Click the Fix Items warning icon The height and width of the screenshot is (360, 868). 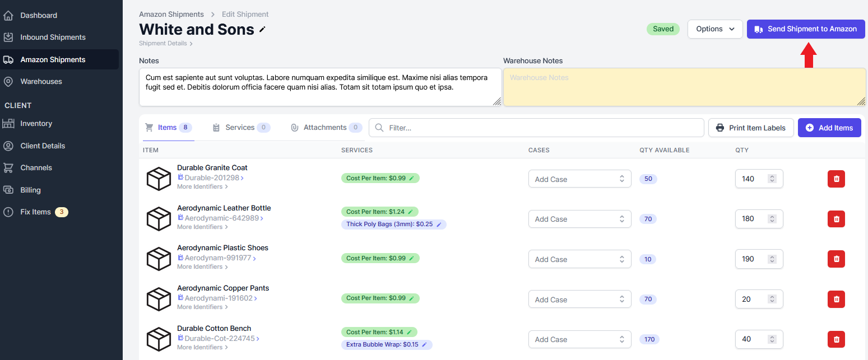click(8, 212)
